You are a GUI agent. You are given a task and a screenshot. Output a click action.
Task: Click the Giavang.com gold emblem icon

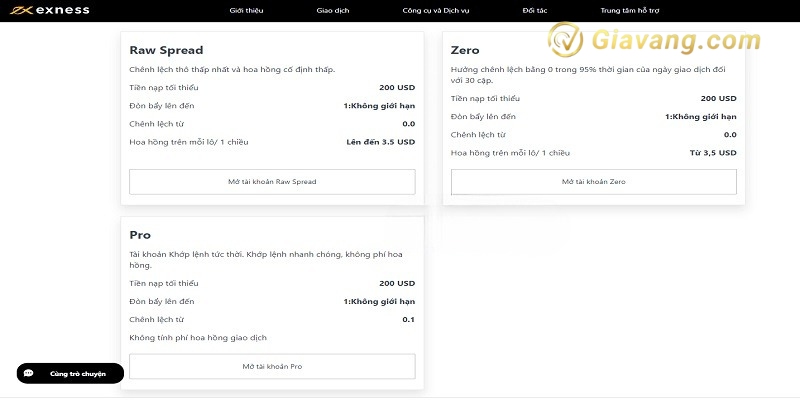coord(567,41)
